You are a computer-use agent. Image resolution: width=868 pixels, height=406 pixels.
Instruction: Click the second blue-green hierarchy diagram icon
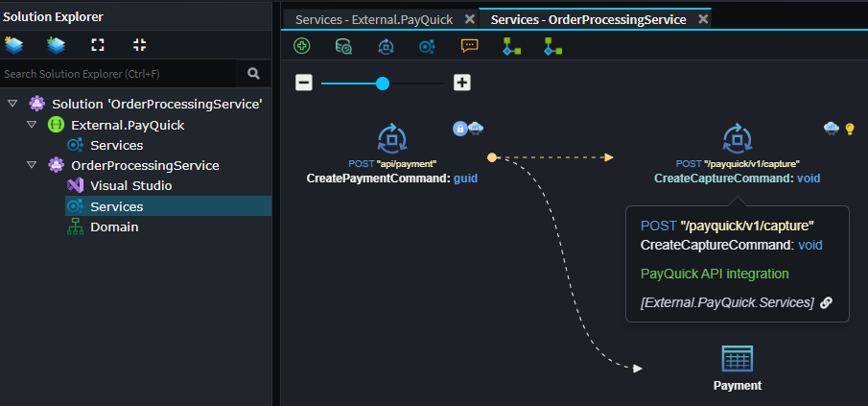pos(552,46)
